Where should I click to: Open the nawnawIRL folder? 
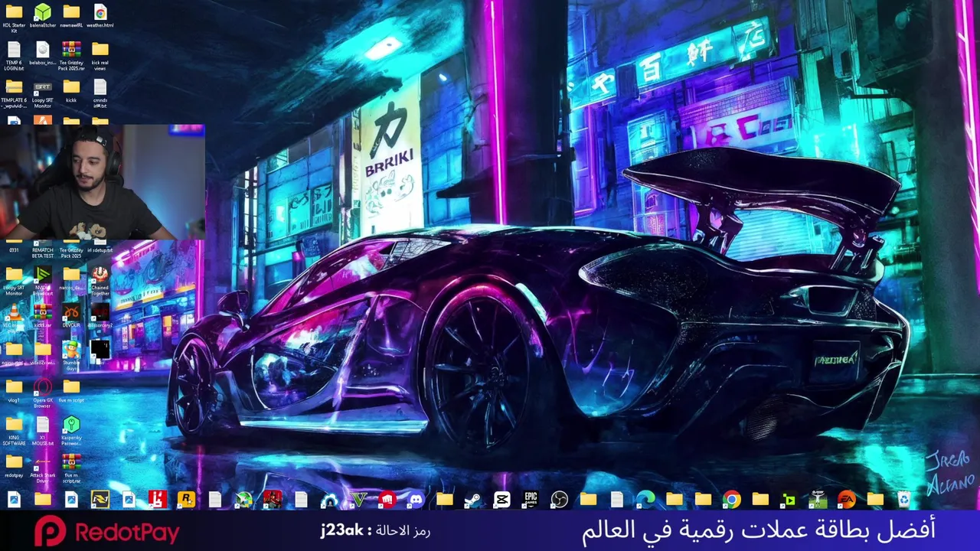[71, 15]
